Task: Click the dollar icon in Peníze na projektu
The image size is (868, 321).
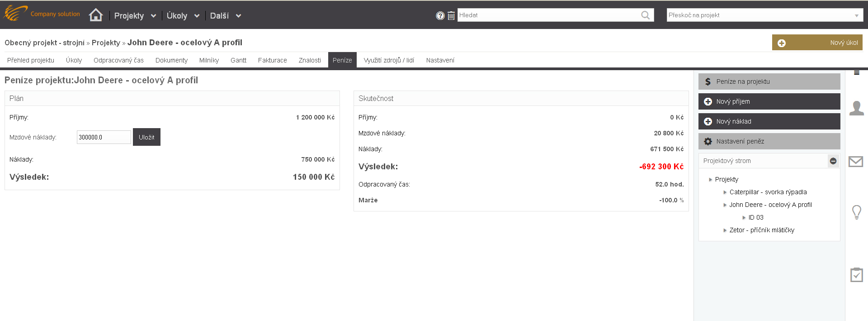Action: [708, 81]
